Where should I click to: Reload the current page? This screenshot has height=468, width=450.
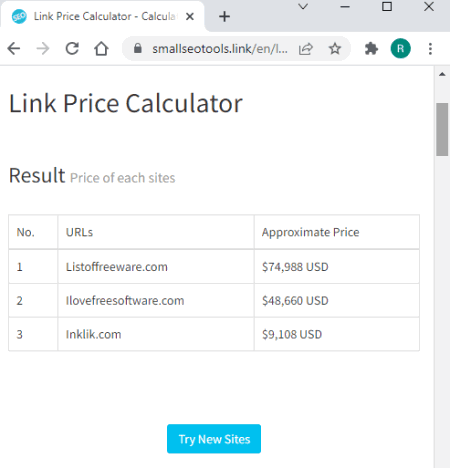coord(72,49)
